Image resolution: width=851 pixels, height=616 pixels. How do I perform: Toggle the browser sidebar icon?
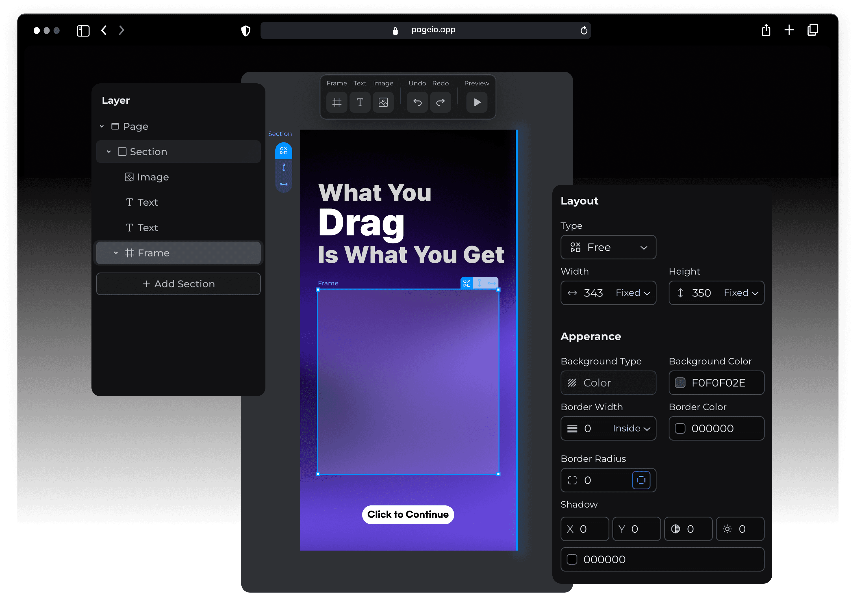pyautogui.click(x=83, y=30)
